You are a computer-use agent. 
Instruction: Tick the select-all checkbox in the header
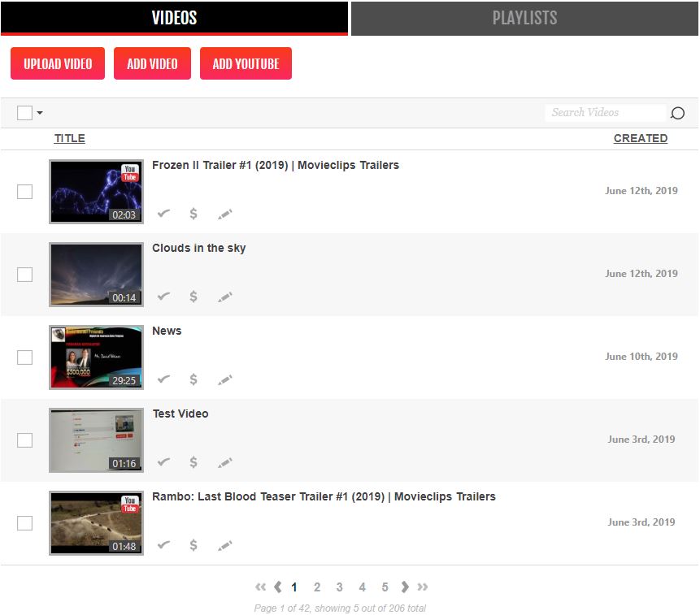[24, 113]
